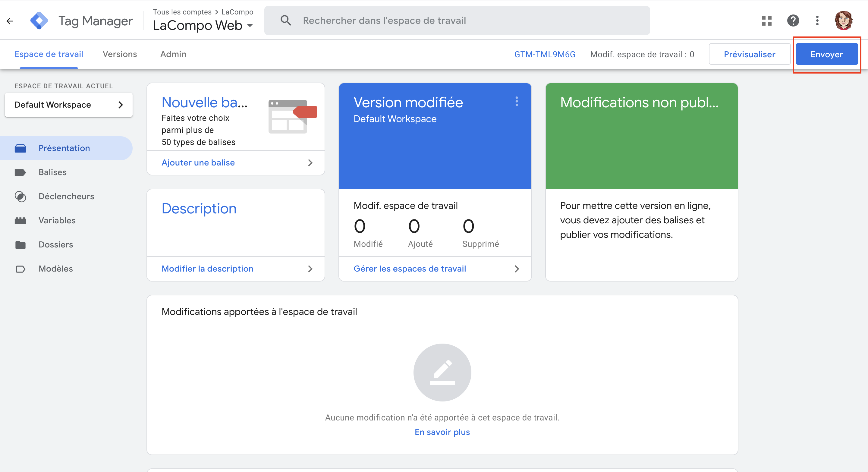The width and height of the screenshot is (868, 472).
Task: Click the Envoyer button
Action: pos(826,54)
